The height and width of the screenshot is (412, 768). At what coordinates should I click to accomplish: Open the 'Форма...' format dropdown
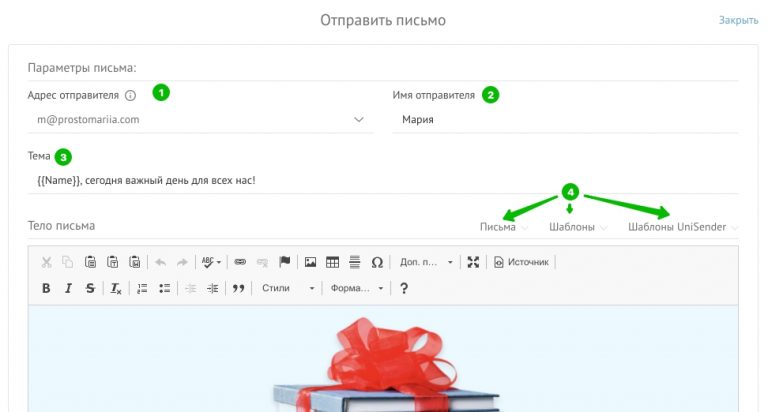356,288
